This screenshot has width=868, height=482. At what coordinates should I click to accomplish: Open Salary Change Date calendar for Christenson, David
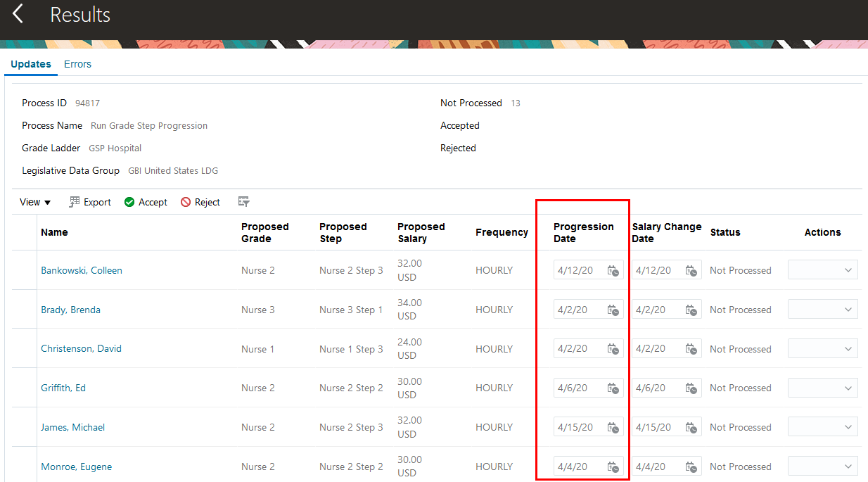(x=691, y=348)
